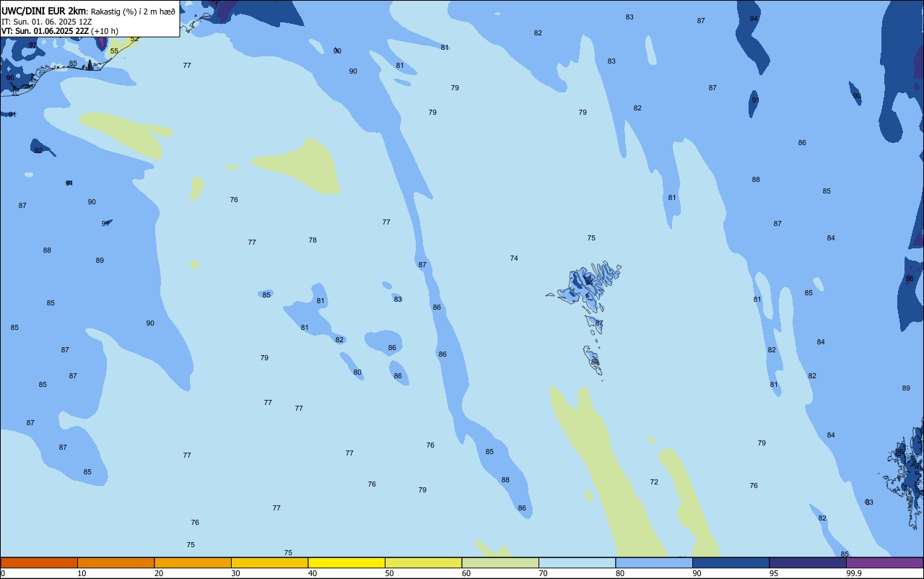Select the medium blue 80–90 legend swatch
Image resolution: width=924 pixels, height=579 pixels.
point(654,562)
